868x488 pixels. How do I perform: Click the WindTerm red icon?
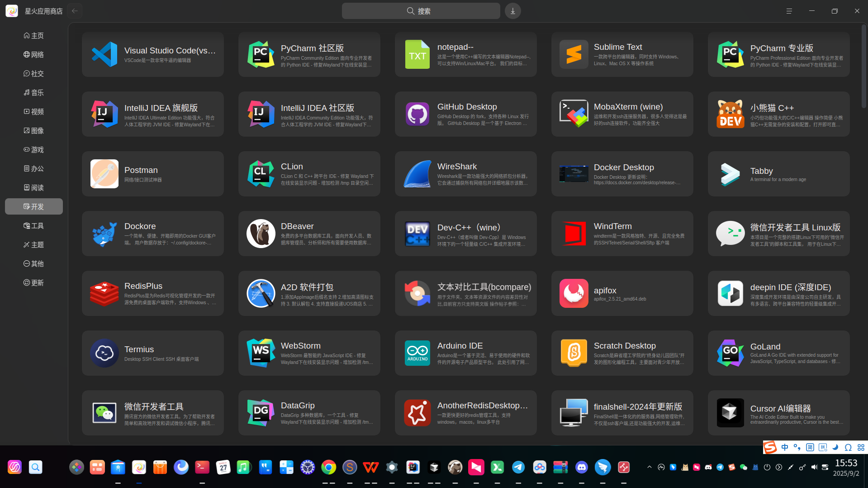[574, 234]
